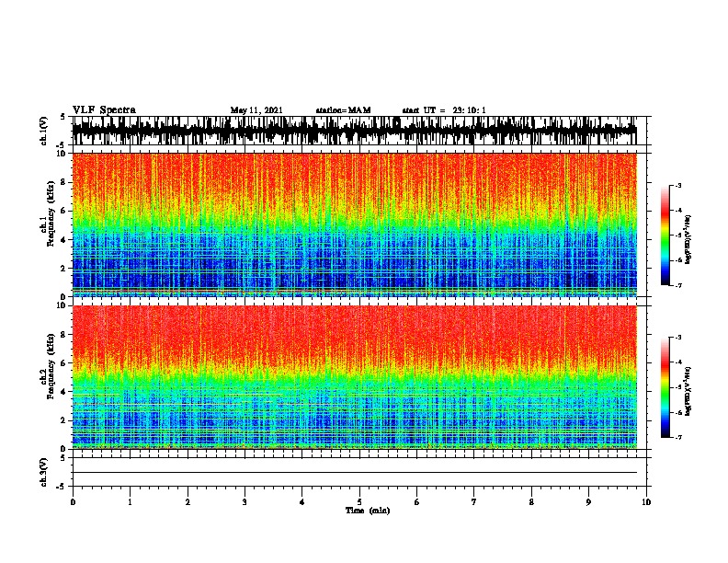Click the "8" kHz tick on ch.1 frequency axis
728x563 pixels.
(64, 182)
